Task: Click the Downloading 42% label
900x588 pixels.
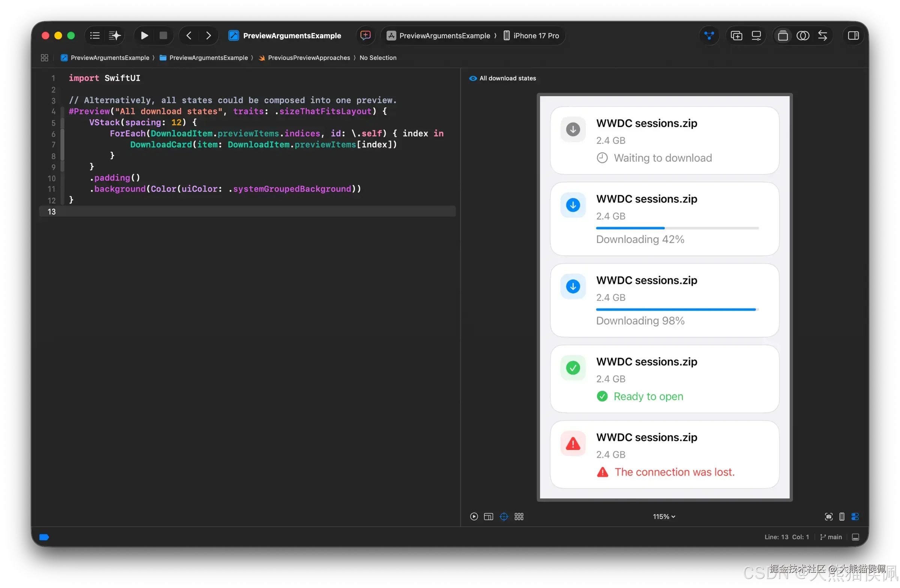Action: click(640, 239)
